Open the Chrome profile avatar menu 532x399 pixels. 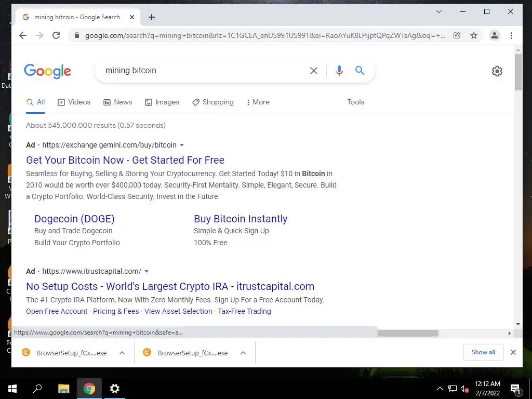point(495,35)
